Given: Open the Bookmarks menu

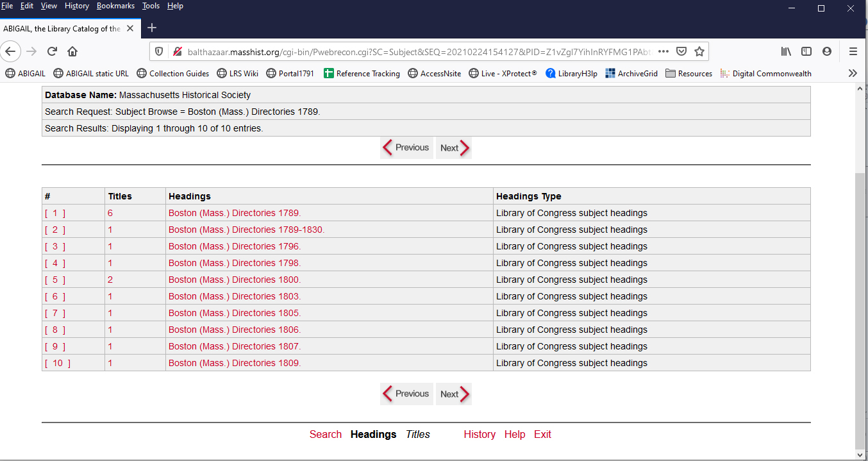Looking at the screenshot, I should 115,6.
